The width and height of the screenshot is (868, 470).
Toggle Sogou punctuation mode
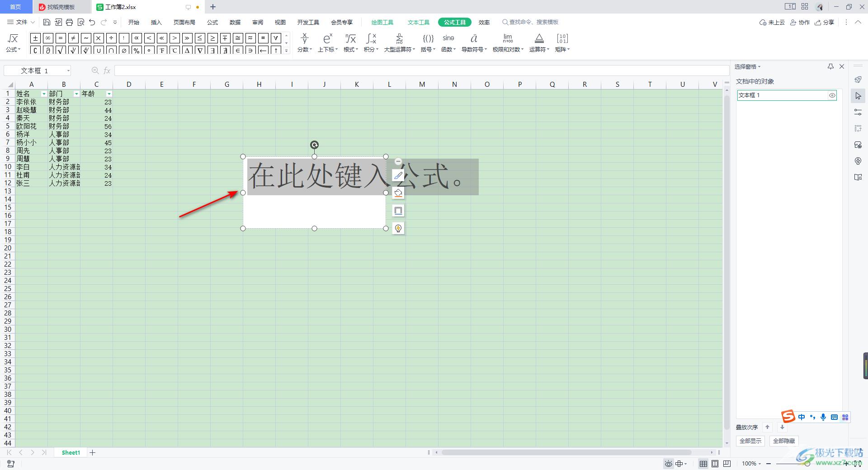pos(812,417)
